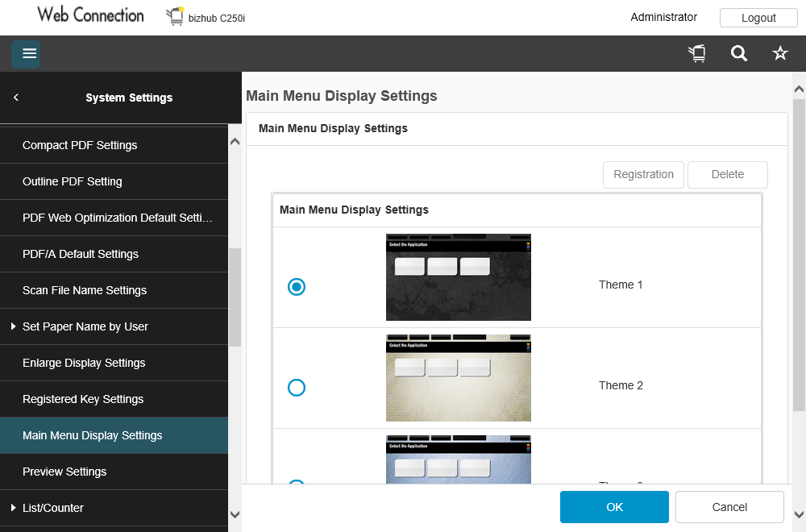The width and height of the screenshot is (806, 532).
Task: Click the device information printer icon in toolbar
Action: click(x=697, y=53)
